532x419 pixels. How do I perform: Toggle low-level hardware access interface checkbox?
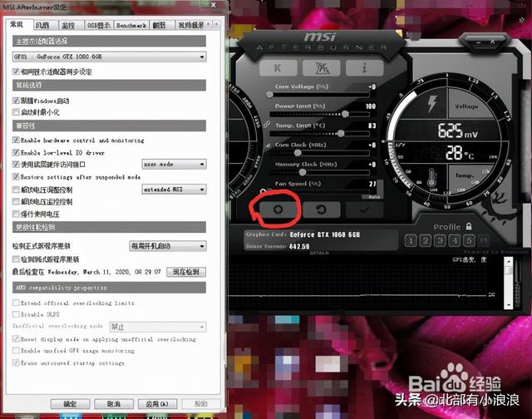(16, 165)
